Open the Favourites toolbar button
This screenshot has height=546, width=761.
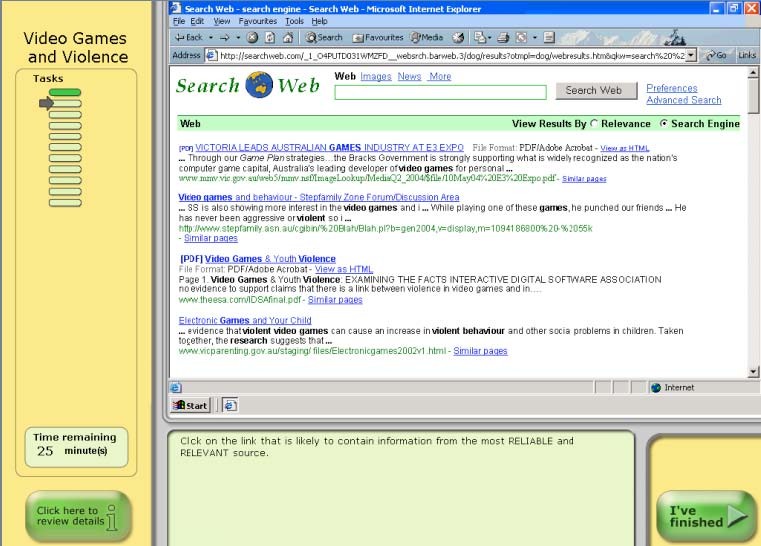(x=378, y=37)
